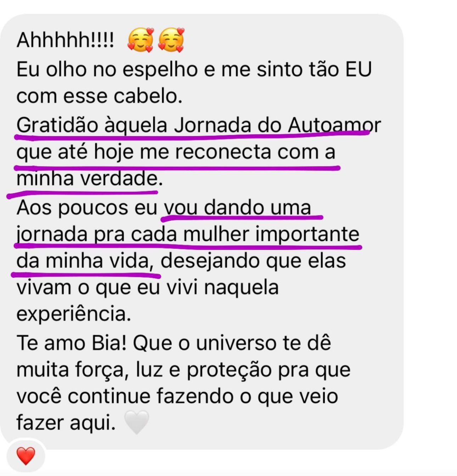The width and height of the screenshot is (457, 476).
Task: Click the word 'Autoamor' in the message
Action: pos(334,125)
